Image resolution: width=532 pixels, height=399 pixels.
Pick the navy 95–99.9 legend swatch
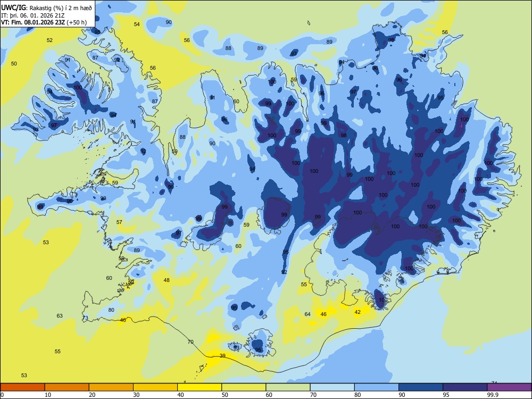[465, 387]
